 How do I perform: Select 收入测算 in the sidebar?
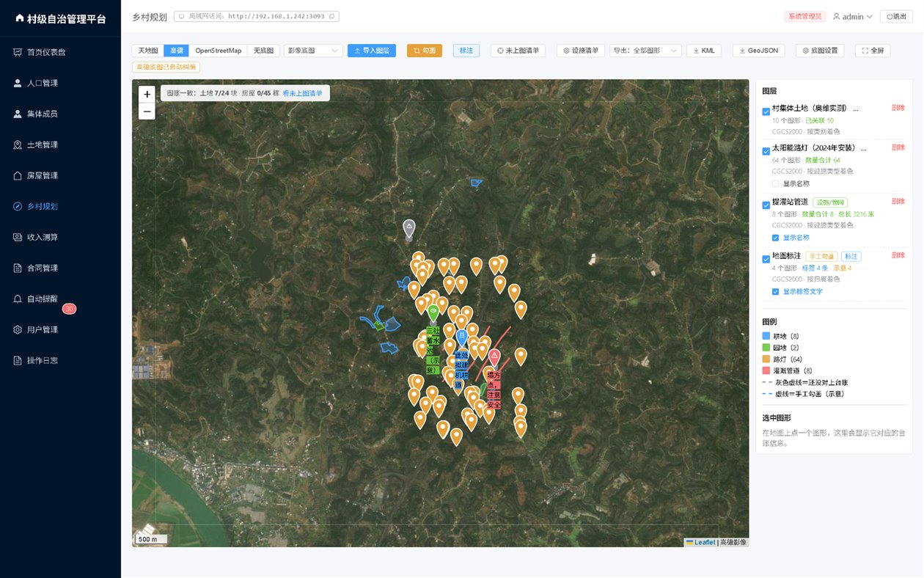[x=60, y=237]
